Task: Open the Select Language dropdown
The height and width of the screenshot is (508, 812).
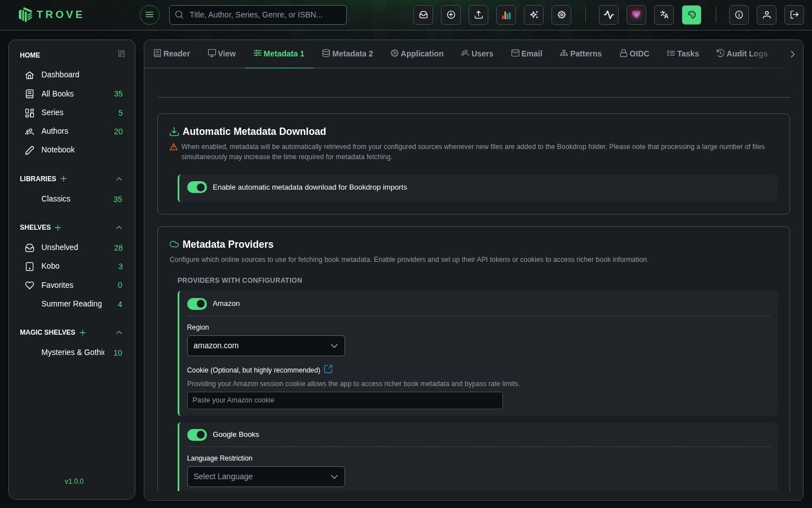Action: coord(266,477)
